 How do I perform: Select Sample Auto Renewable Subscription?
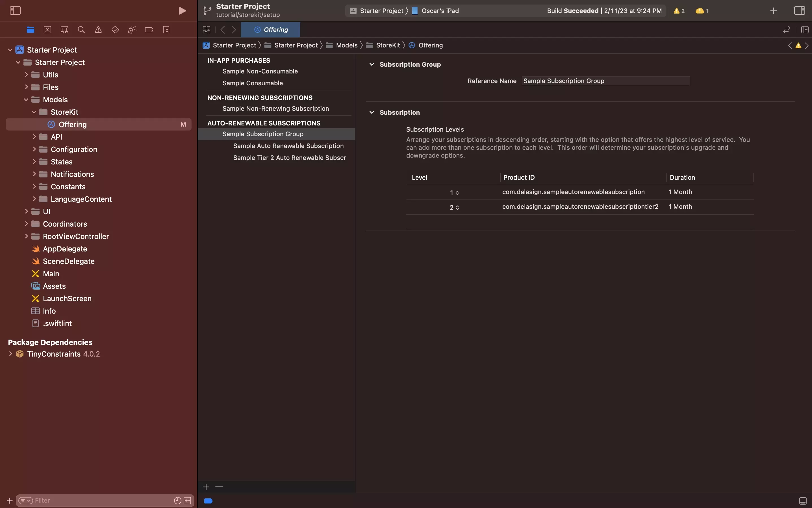click(288, 146)
